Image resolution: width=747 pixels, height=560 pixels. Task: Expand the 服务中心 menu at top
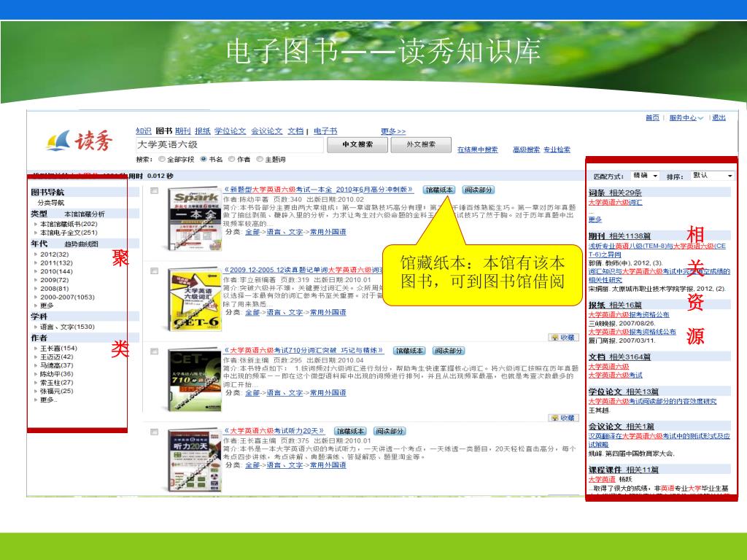686,117
